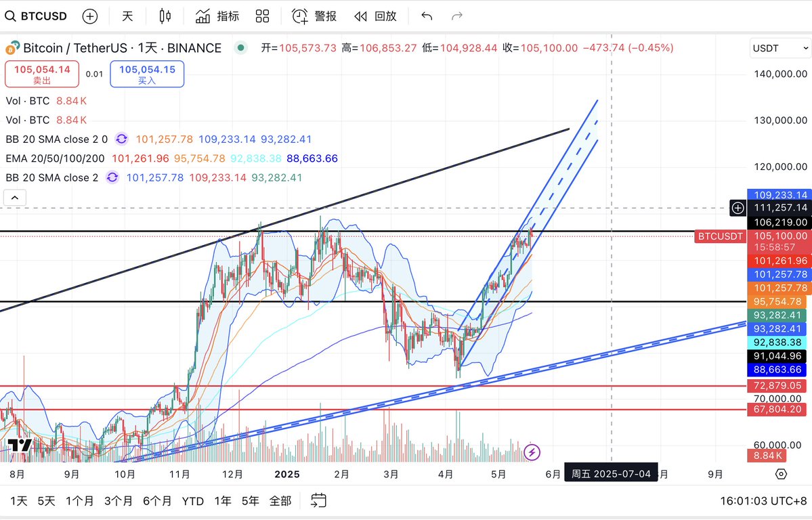The image size is (812, 520).
Task: Click the 140,000.00 price scale label
Action: [780, 74]
